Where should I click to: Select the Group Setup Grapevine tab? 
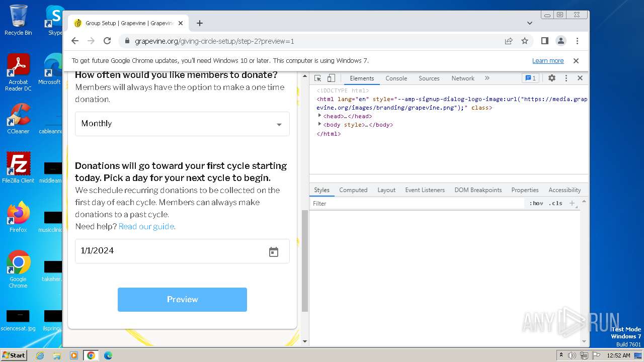[128, 23]
